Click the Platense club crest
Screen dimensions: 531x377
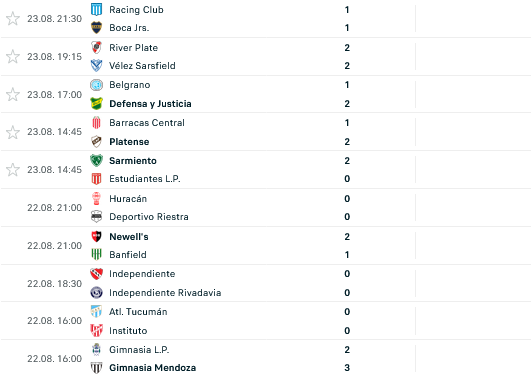pyautogui.click(x=97, y=141)
